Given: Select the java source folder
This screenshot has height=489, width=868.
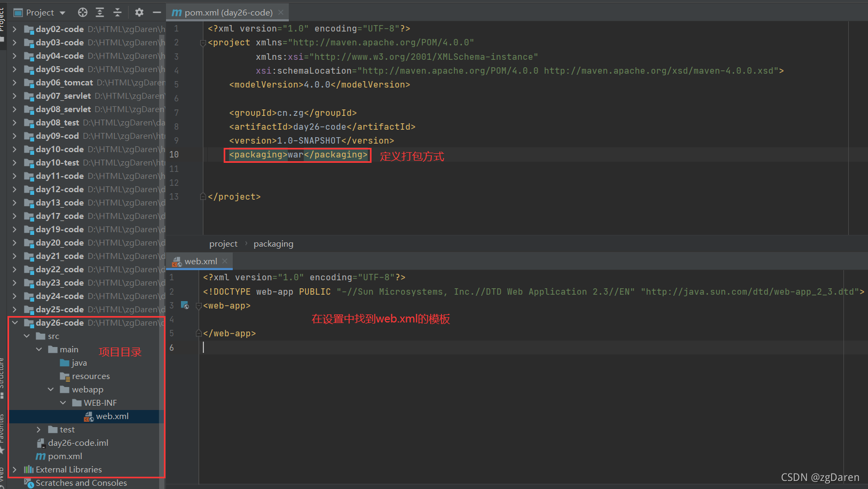Looking at the screenshot, I should coord(79,363).
